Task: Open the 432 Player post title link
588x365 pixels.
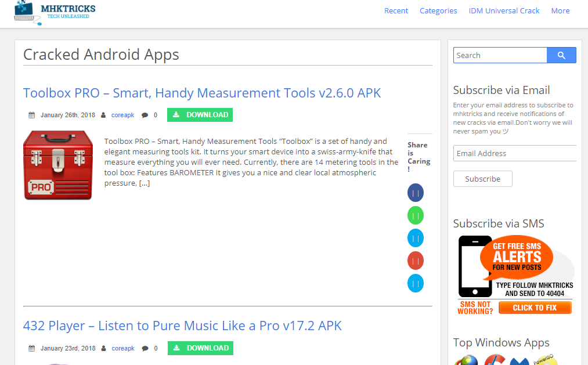Action: click(x=182, y=326)
